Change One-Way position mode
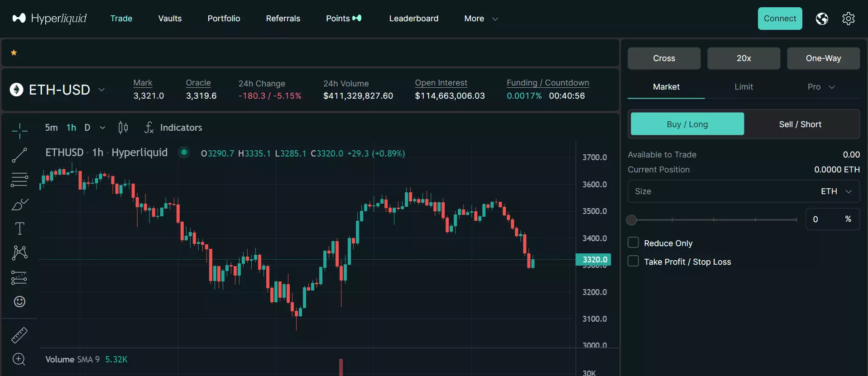The image size is (868, 376). tap(823, 58)
